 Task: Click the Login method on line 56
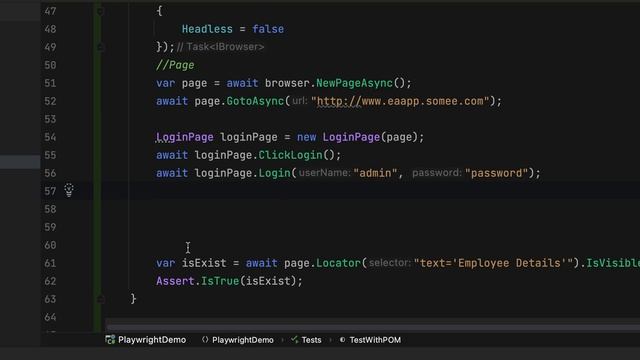(274, 173)
